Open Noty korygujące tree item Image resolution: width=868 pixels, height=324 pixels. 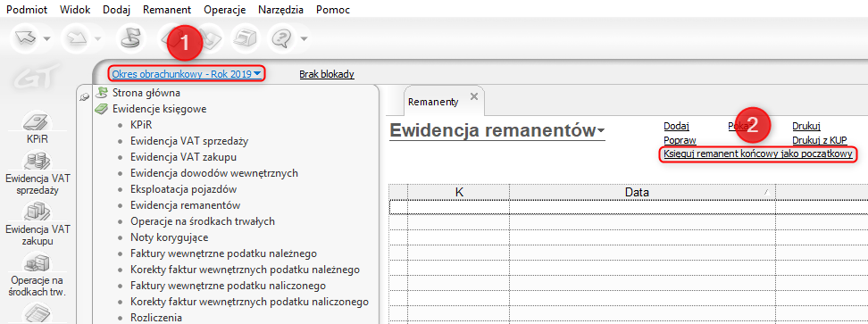tap(170, 237)
